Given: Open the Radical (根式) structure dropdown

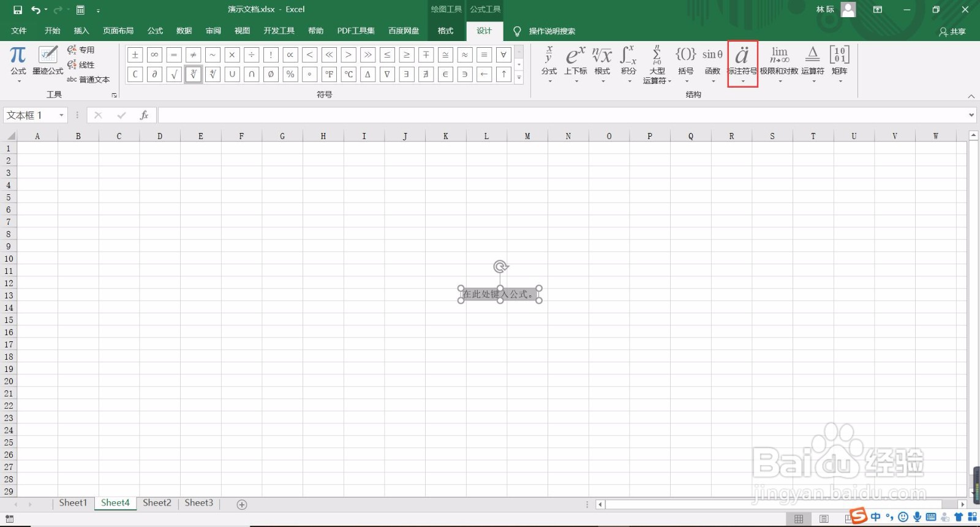Looking at the screenshot, I should coord(602,64).
